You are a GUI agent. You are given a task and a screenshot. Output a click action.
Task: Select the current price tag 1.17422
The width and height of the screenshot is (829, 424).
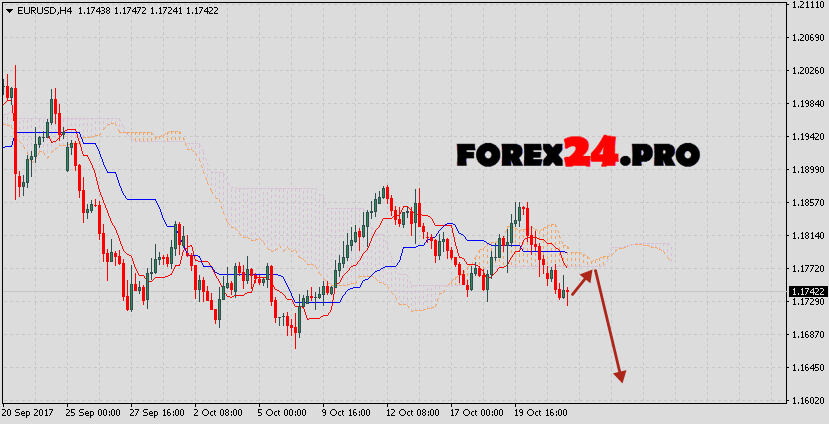pos(807,291)
